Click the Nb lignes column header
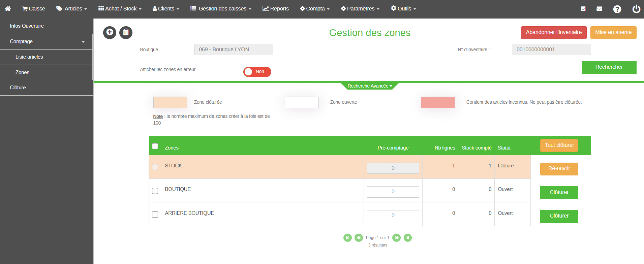644x264 pixels. click(445, 148)
